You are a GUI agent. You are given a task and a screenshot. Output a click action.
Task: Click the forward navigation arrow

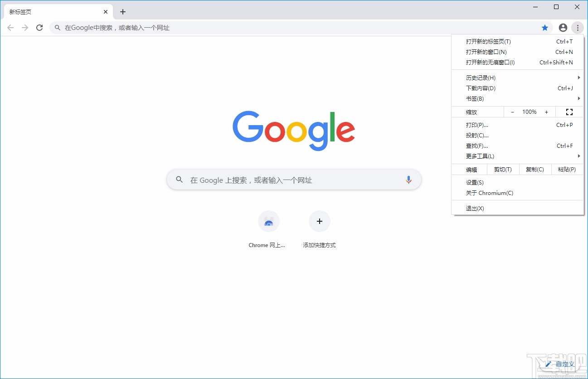(x=25, y=27)
